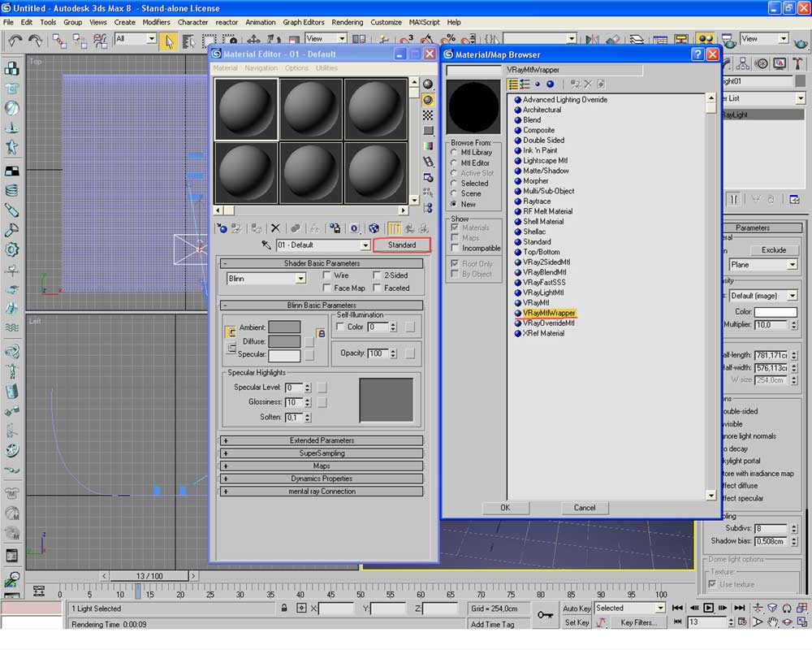
Task: Select the Mtl Library radio button
Action: click(x=455, y=152)
